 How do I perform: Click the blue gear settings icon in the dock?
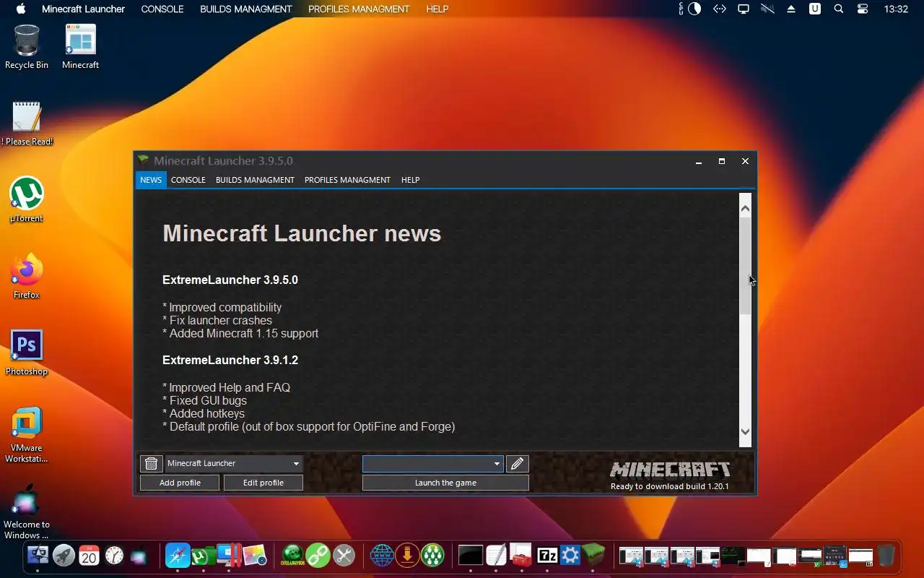point(570,555)
